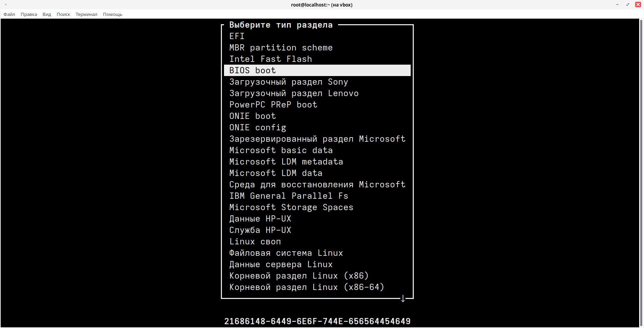Click the window menu dot icon
This screenshot has height=328, width=644.
pos(6,4)
